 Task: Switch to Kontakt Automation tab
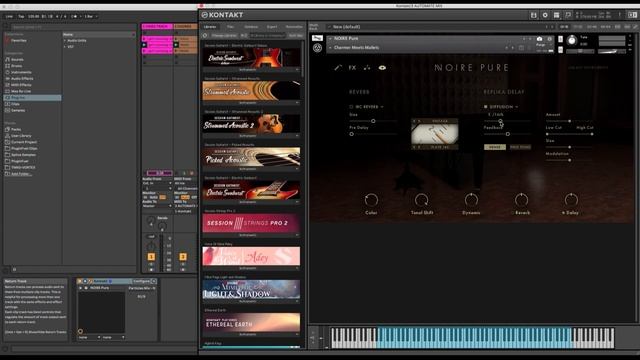point(294,27)
